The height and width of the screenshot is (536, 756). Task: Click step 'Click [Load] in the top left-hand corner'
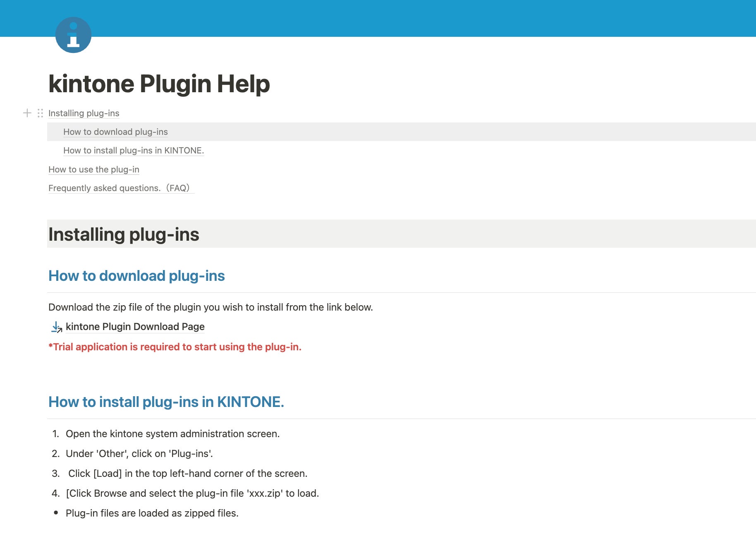(x=188, y=474)
